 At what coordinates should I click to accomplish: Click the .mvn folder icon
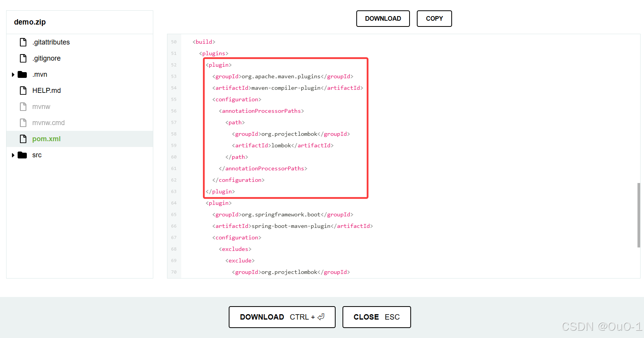coord(22,74)
